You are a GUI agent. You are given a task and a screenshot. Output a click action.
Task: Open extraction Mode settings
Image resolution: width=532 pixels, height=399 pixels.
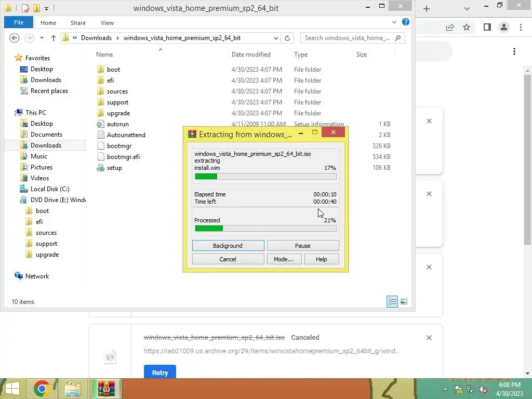point(284,259)
